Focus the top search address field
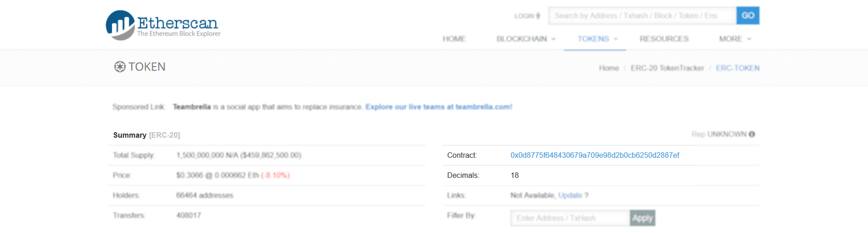Image resolution: width=868 pixels, height=233 pixels. [x=642, y=16]
